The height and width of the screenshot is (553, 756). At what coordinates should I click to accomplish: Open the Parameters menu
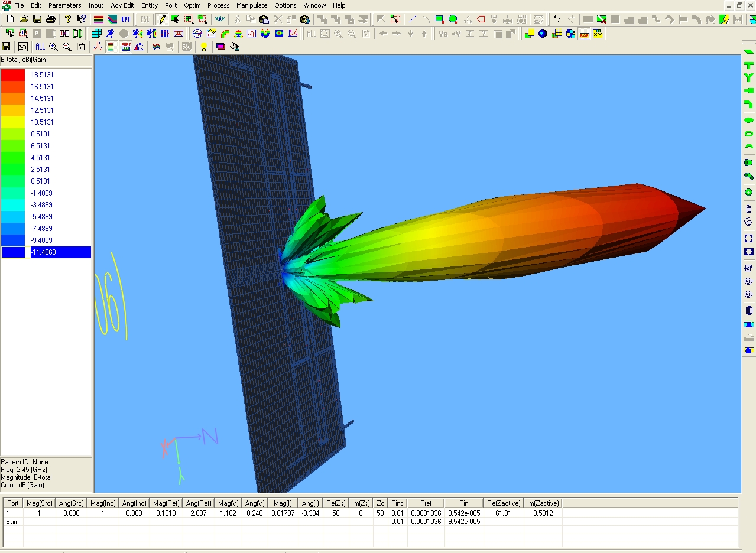click(64, 5)
